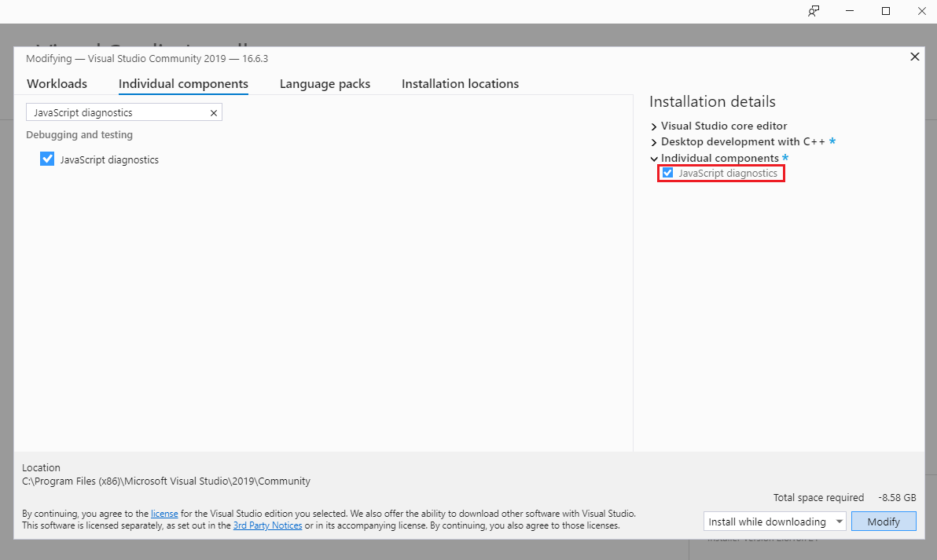Click inside the component search field
Image resolution: width=937 pixels, height=560 pixels.
[x=118, y=112]
